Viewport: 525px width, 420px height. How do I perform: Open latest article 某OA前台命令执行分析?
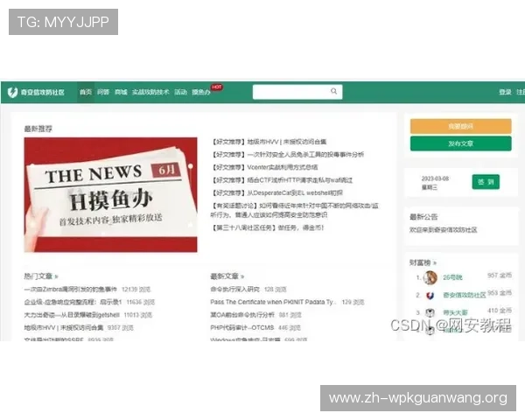coord(242,315)
